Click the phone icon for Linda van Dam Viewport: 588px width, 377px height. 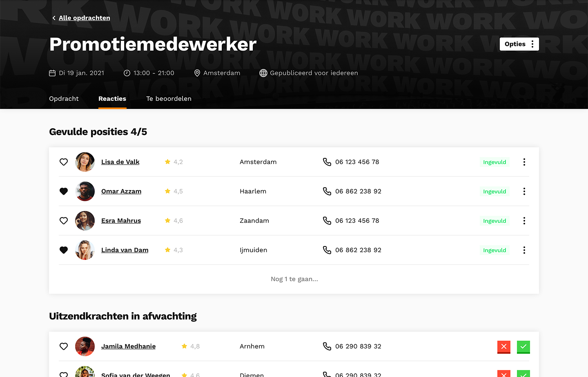point(327,250)
